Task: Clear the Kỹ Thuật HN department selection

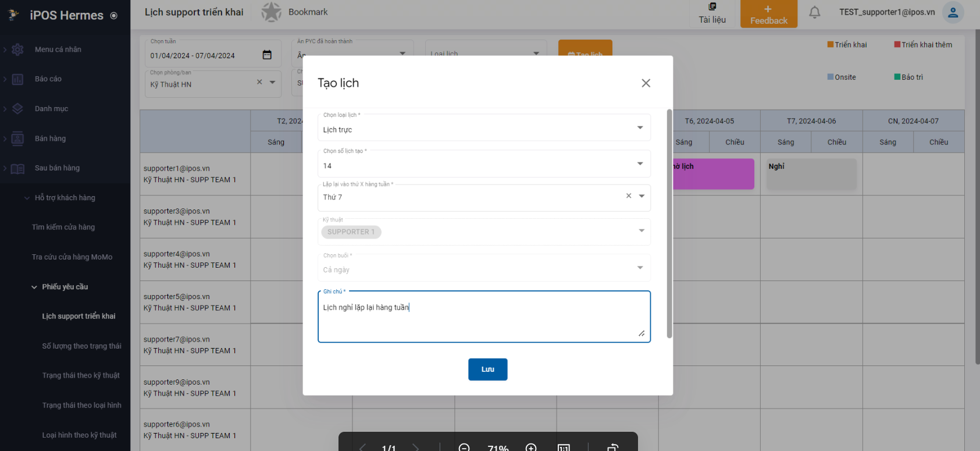Action: coord(259,83)
